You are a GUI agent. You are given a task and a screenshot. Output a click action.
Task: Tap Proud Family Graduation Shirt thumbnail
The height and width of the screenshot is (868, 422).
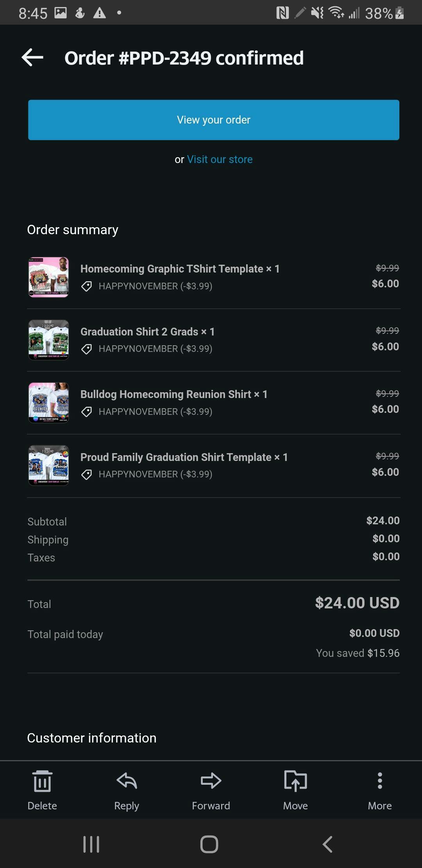49,466
